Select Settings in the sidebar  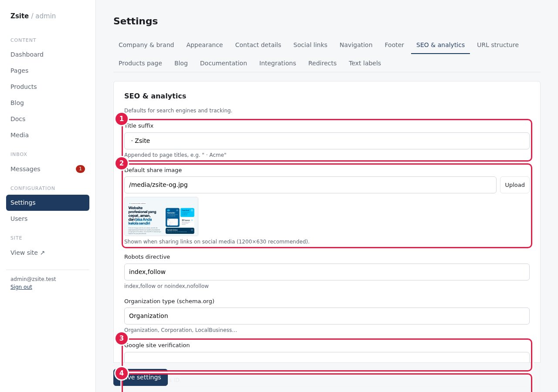[x=48, y=203]
